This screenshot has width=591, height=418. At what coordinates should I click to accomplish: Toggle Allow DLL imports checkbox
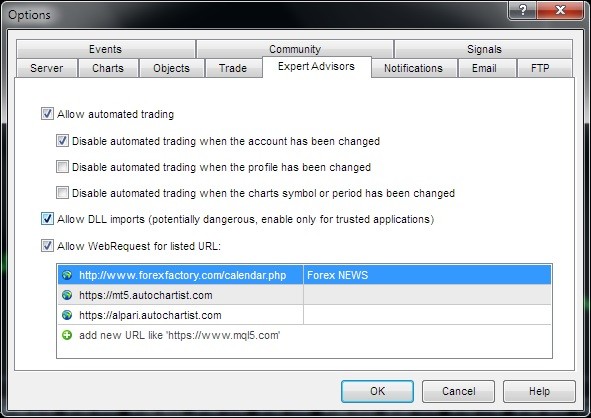47,219
